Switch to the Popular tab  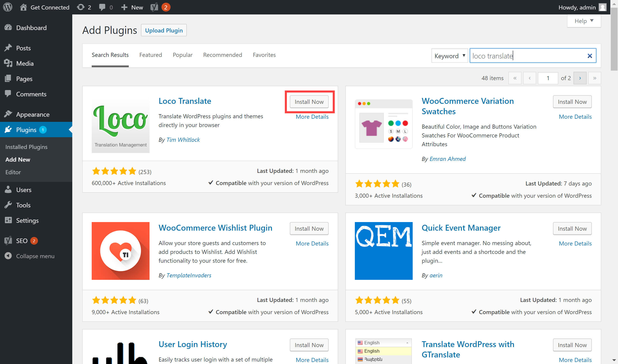click(182, 55)
